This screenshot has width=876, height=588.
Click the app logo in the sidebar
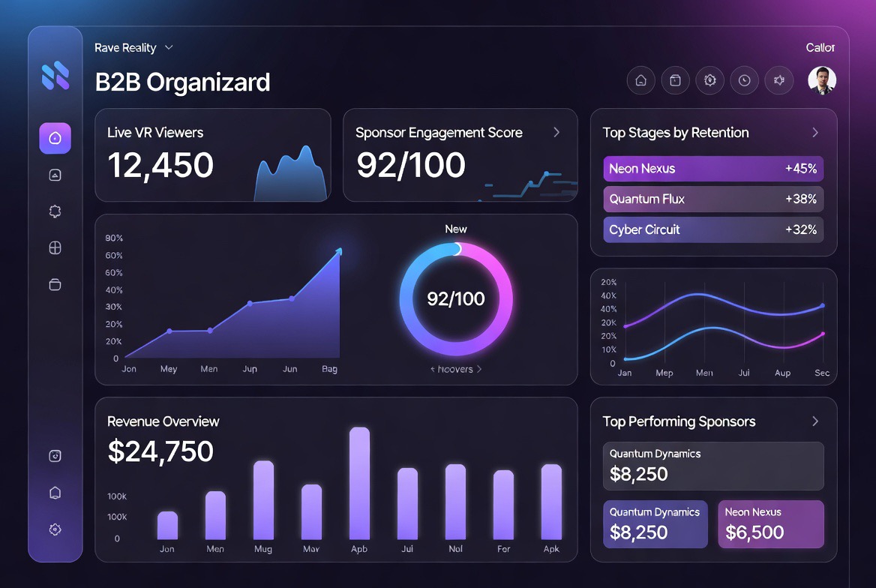pos(55,76)
